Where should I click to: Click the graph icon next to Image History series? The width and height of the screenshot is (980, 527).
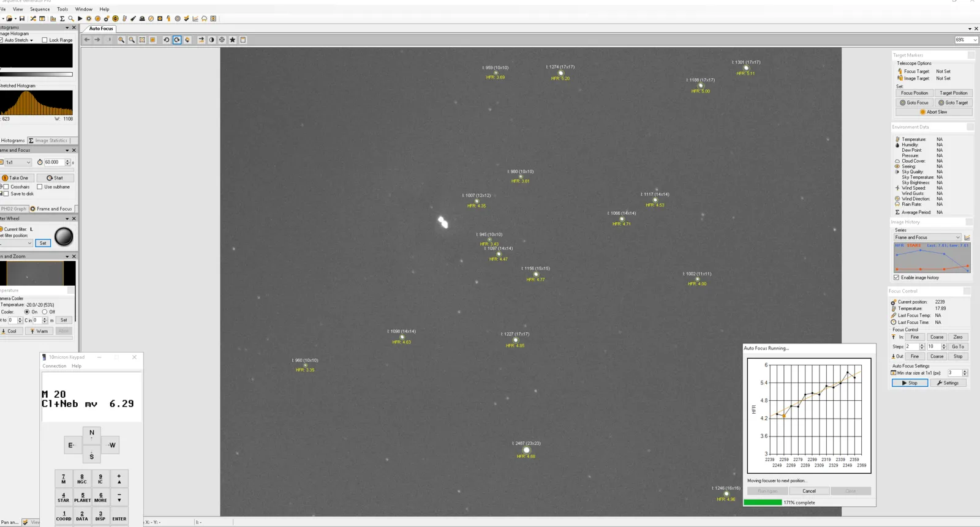point(967,237)
